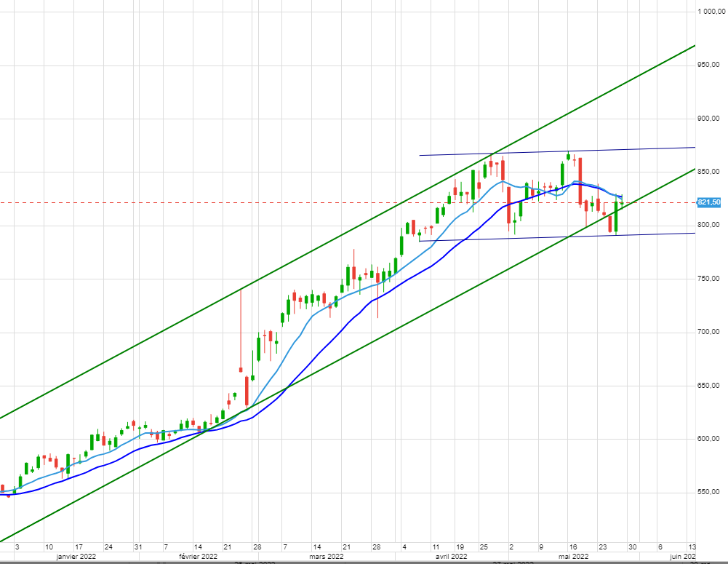Click the 950,00 price axis label

point(708,65)
